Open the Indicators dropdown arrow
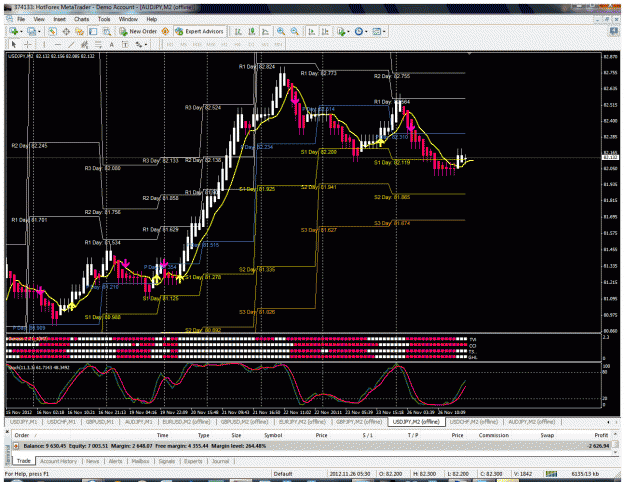 pyautogui.click(x=348, y=31)
